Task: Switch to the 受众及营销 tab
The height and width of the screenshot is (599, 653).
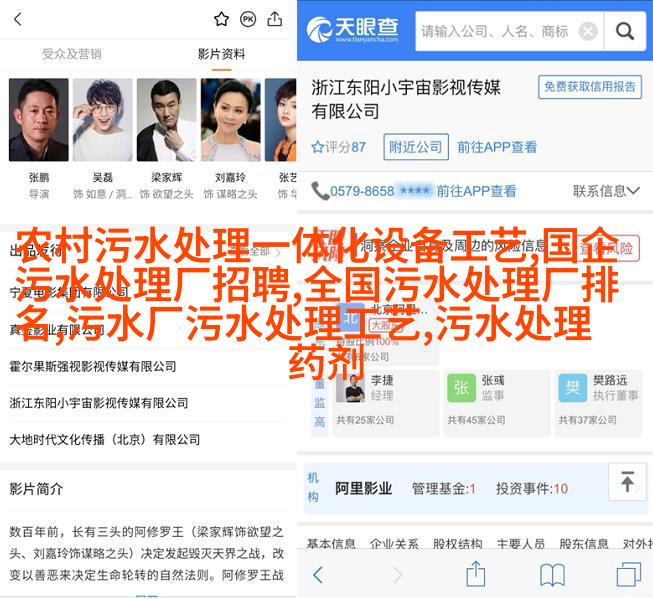Action: tap(72, 54)
